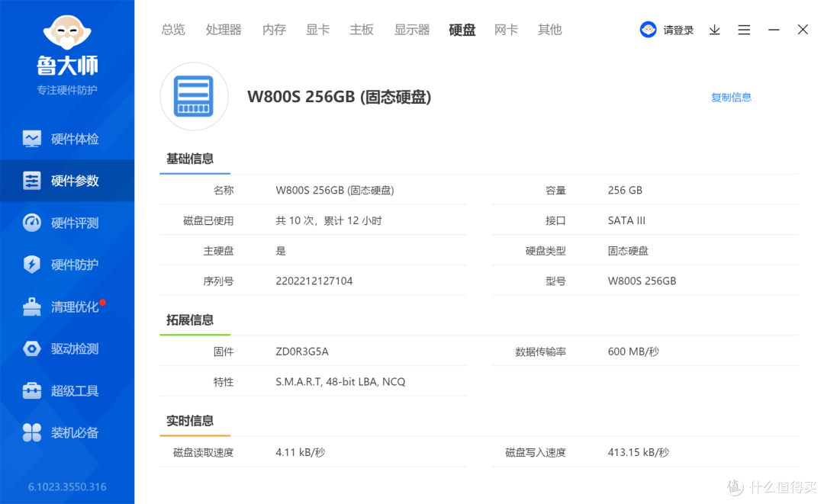824x504 pixels.
Task: Click the 磁盘已使用 label
Action: click(x=208, y=220)
